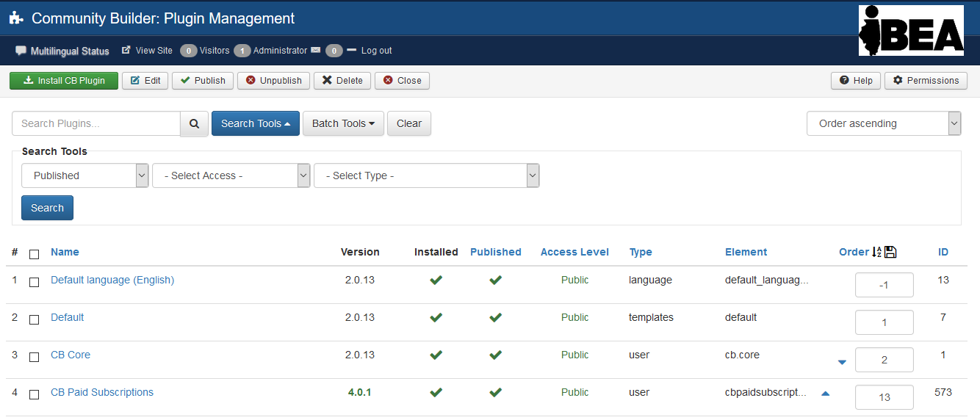980x420 pixels.
Task: Move CB Paid Subscriptions up with arrow
Action: (825, 394)
